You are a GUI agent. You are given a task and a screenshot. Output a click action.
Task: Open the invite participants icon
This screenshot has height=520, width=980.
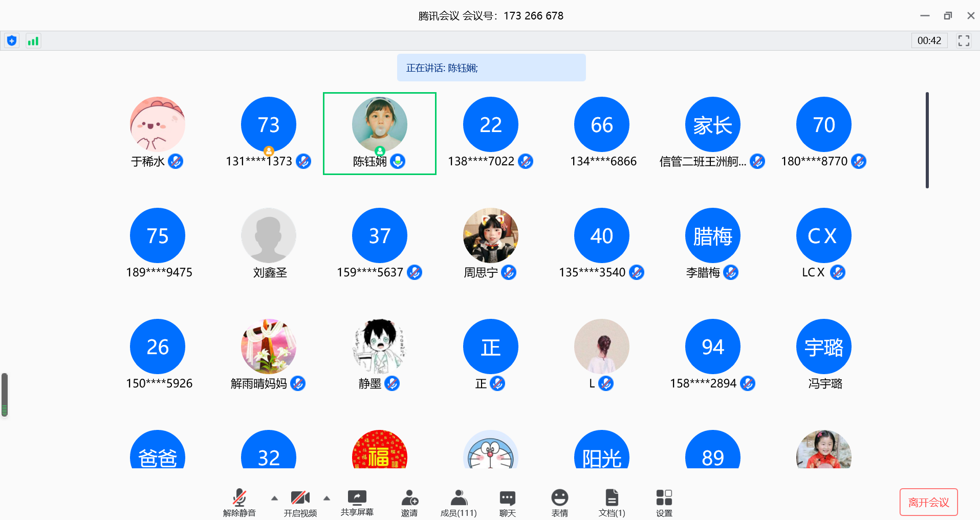coord(409,503)
